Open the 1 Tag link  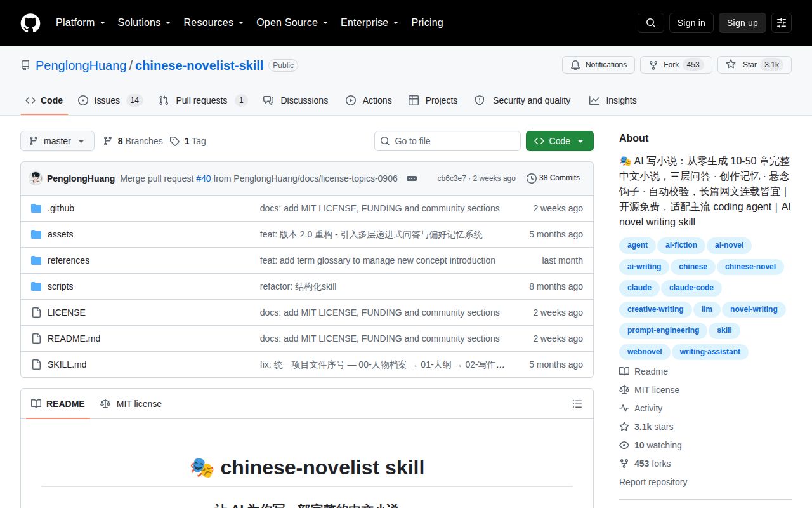188,141
